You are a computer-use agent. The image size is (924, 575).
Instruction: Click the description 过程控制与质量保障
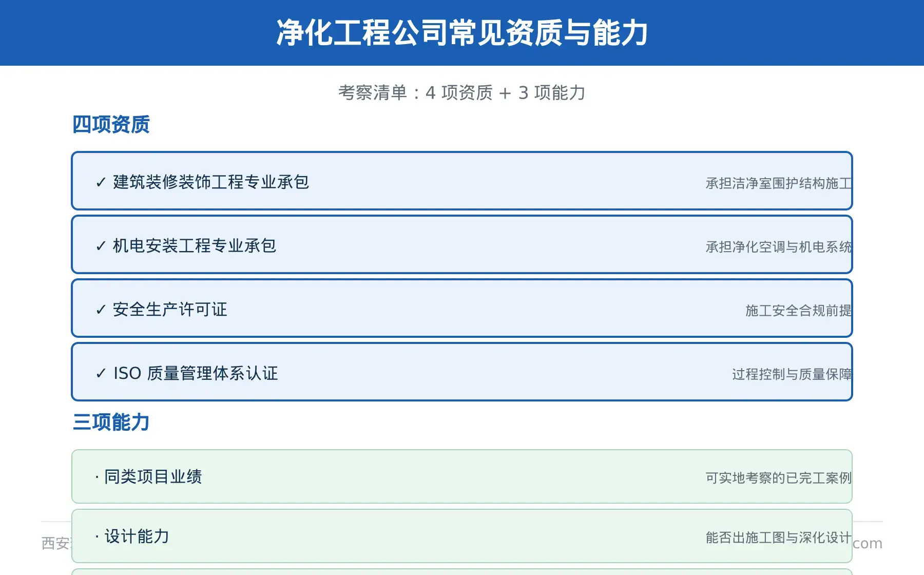click(x=792, y=374)
